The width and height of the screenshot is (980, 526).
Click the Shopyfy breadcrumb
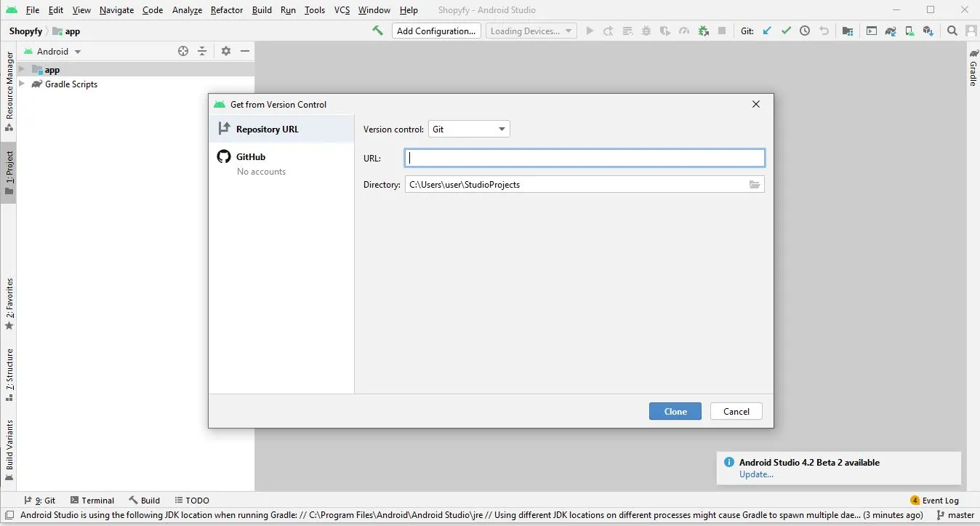tap(25, 31)
